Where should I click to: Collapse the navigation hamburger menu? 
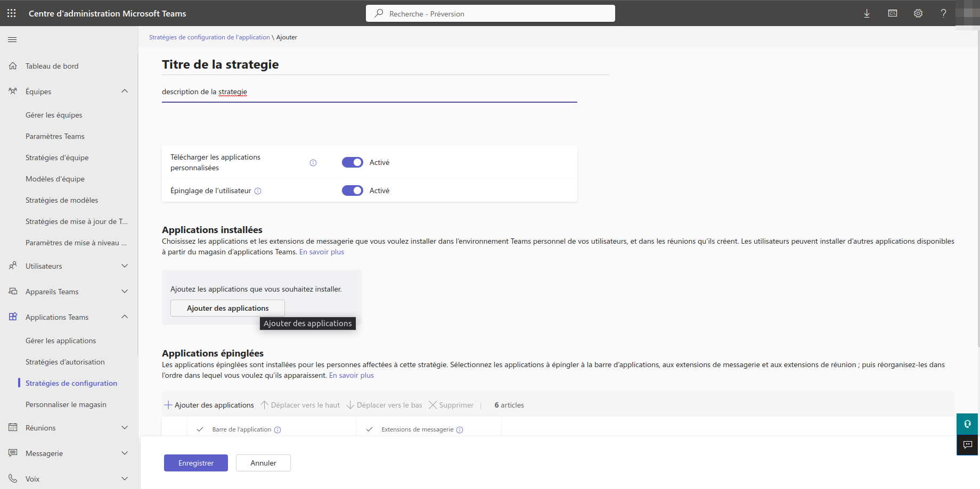(12, 39)
